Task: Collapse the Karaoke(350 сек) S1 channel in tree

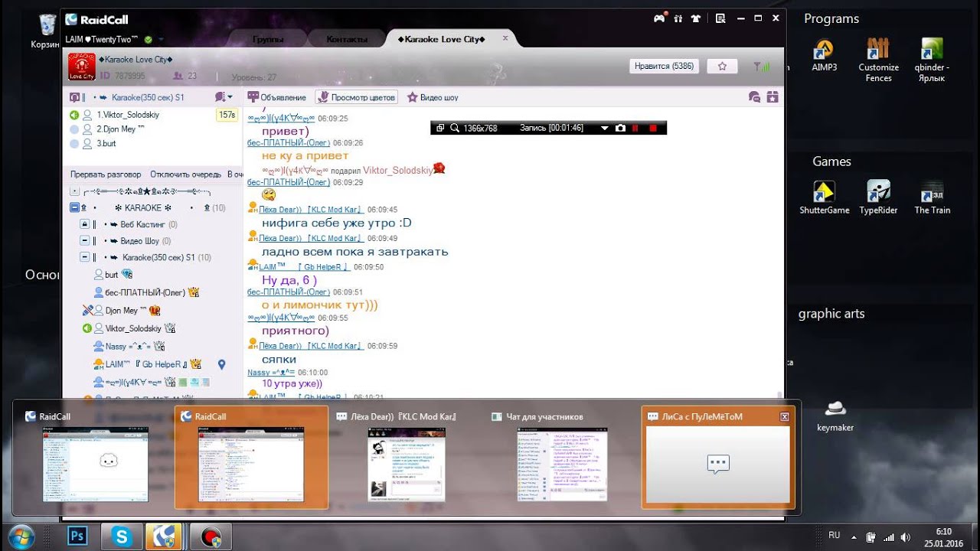Action: 85,258
